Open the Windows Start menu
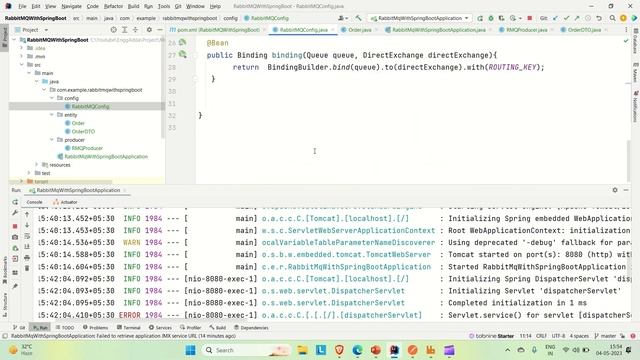This screenshot has width=640, height=360. tap(190, 350)
